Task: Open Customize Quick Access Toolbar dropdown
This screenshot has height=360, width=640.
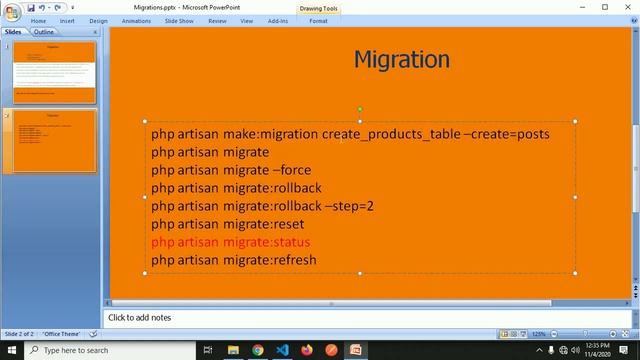Action: 73,8
